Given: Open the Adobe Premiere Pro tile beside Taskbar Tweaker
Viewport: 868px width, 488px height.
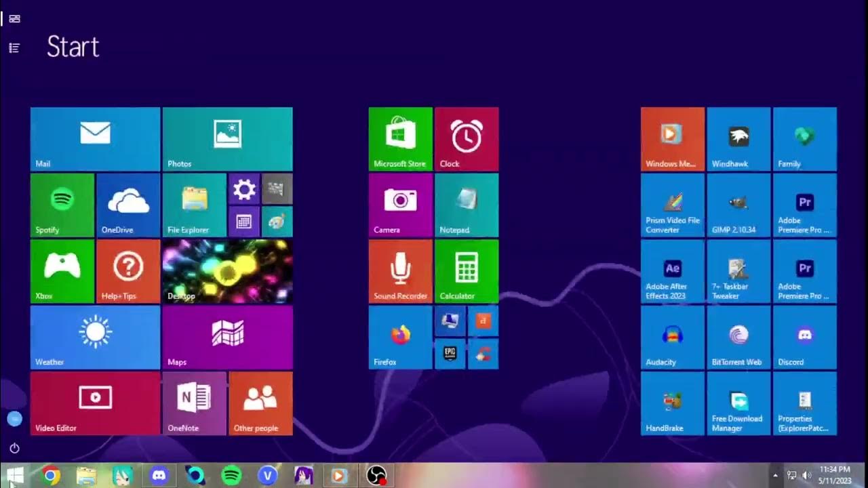Looking at the screenshot, I should coord(805,271).
